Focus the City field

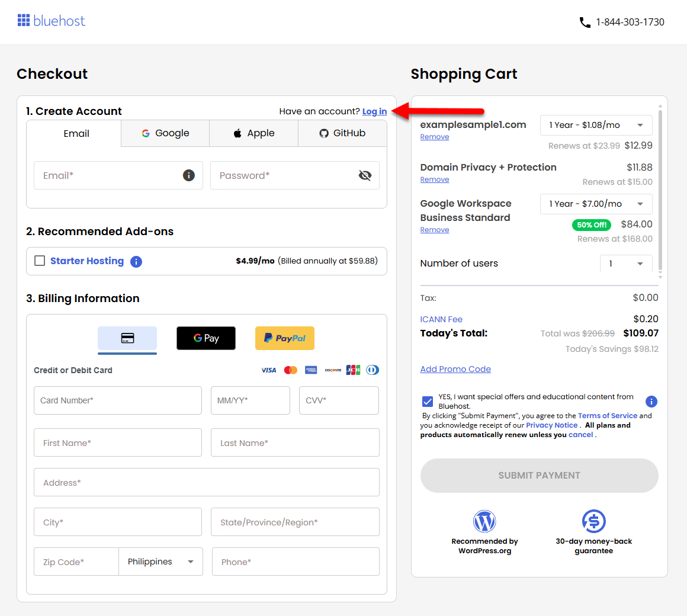point(118,522)
